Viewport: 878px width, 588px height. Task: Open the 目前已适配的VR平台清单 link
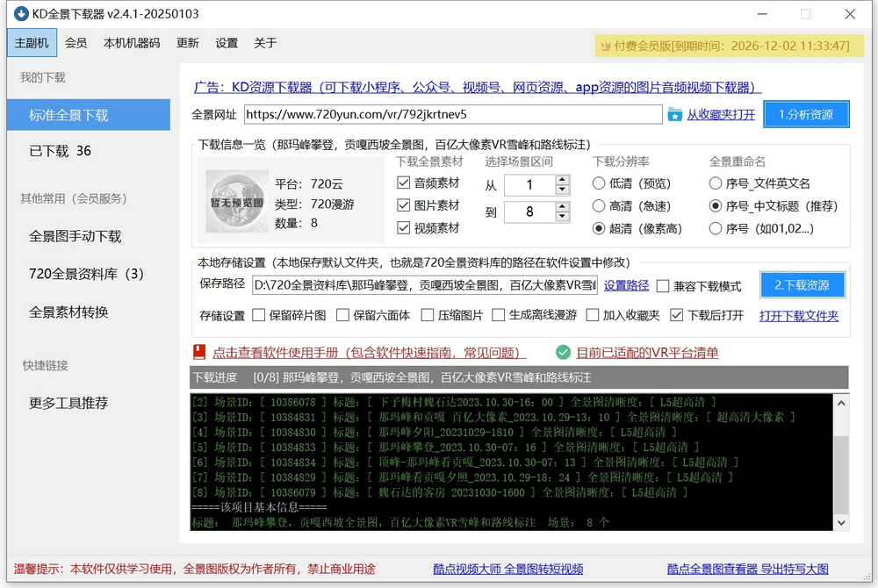click(x=647, y=353)
